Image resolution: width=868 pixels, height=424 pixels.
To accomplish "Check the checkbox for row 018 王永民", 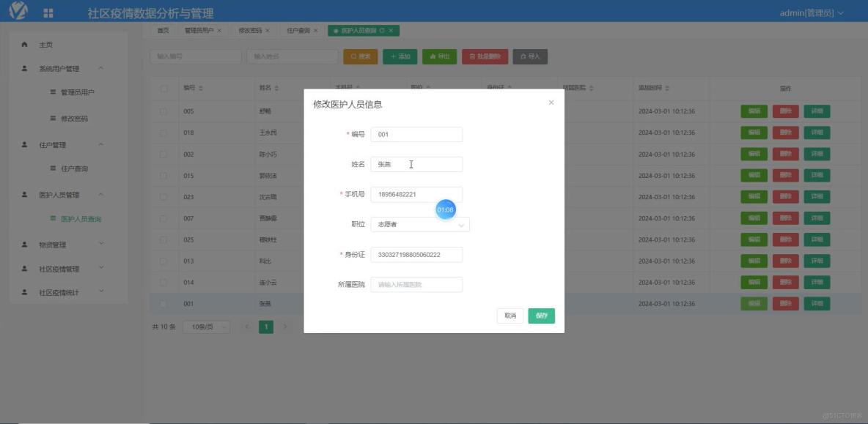I will (164, 131).
